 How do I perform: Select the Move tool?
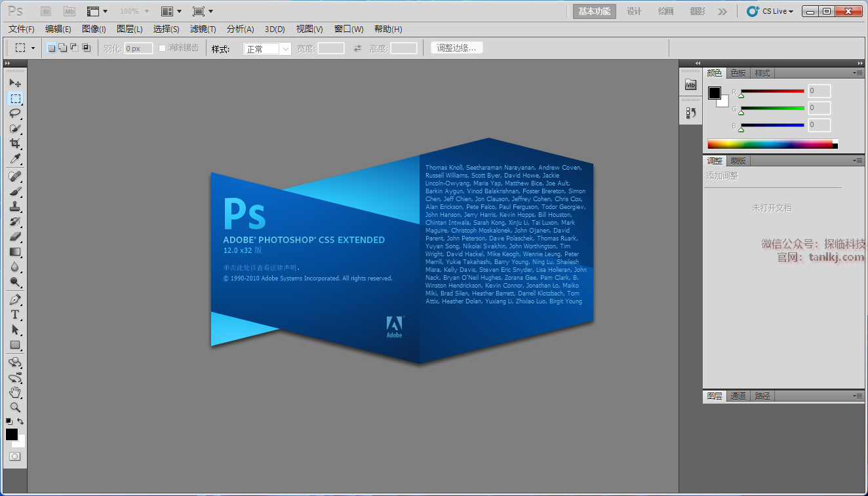click(x=15, y=83)
